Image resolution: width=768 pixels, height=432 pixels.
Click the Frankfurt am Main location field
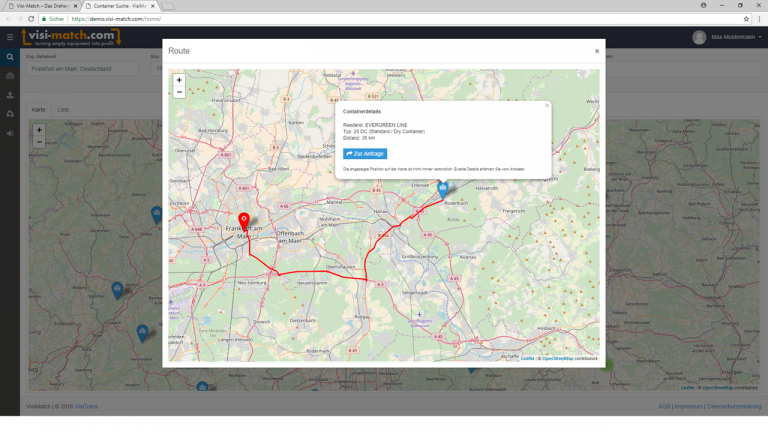pyautogui.click(x=84, y=69)
